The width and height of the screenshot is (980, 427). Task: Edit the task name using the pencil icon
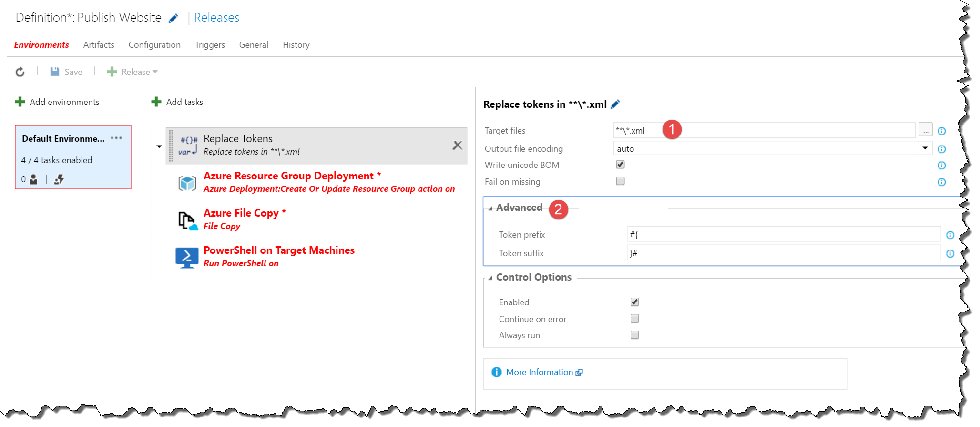coord(615,104)
